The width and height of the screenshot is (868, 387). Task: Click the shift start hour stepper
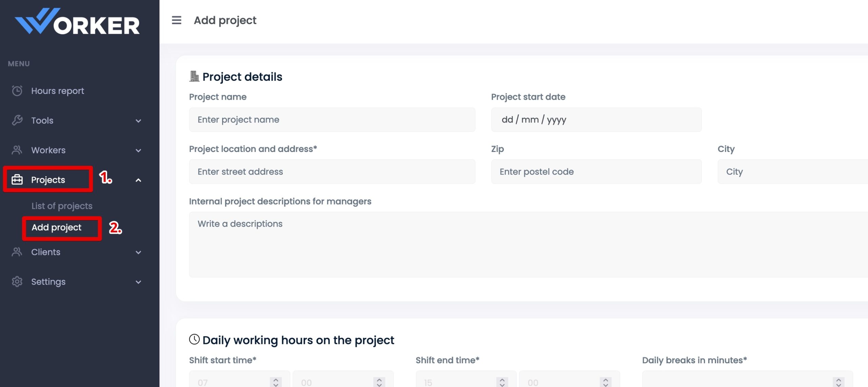(276, 382)
